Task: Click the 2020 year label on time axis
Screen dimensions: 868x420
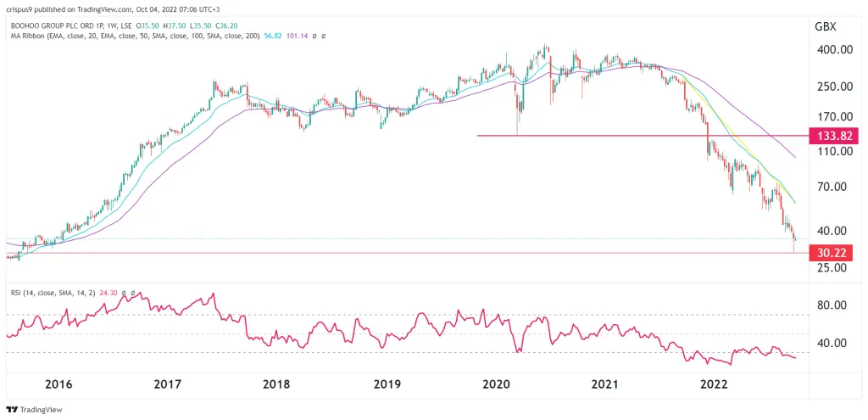Action: click(495, 384)
